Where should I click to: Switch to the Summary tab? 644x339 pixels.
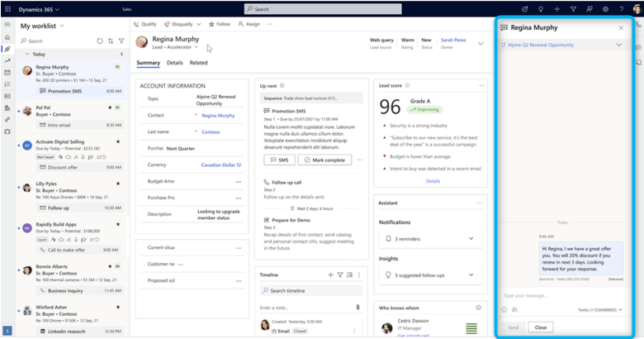pos(148,63)
